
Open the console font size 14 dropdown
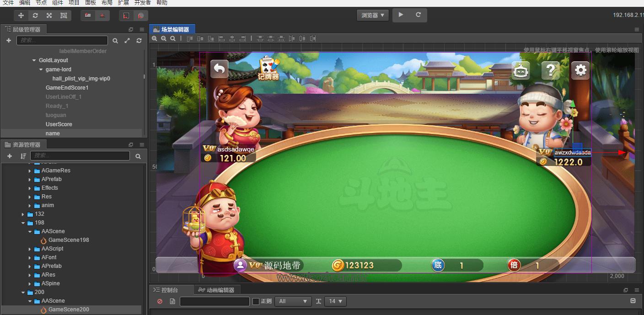[x=335, y=301]
